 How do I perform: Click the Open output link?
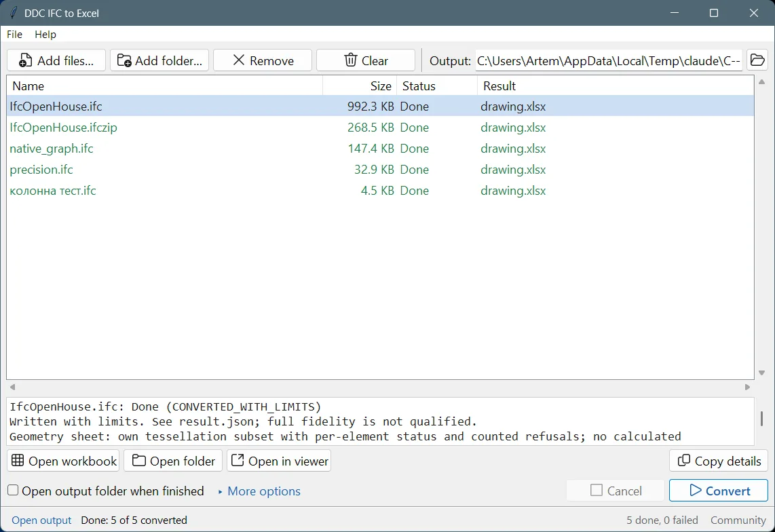pyautogui.click(x=41, y=520)
